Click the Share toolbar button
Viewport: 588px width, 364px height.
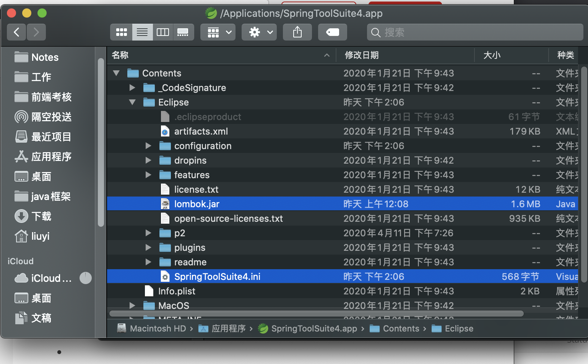pos(297,32)
